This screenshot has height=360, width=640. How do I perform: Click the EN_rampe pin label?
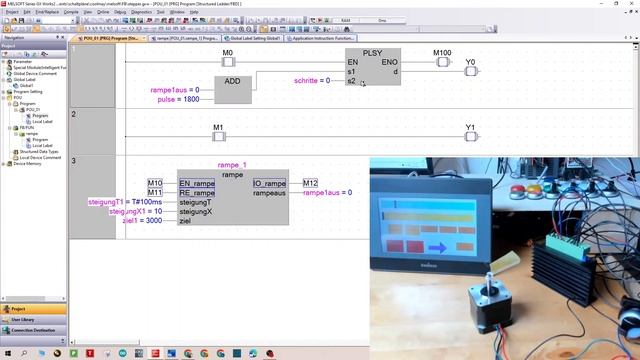point(197,184)
